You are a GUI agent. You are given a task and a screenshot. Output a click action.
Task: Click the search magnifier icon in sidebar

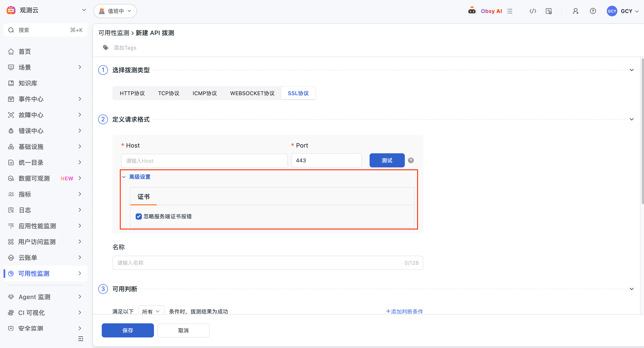point(11,30)
